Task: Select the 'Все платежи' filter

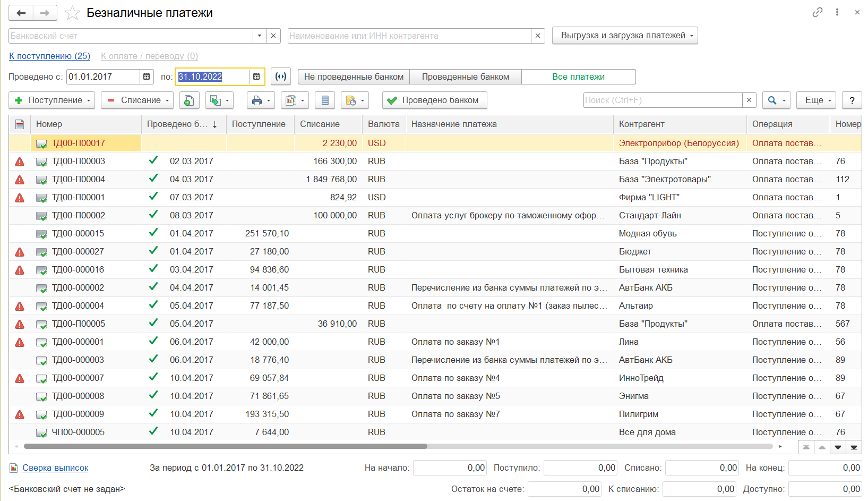Action: coord(578,77)
